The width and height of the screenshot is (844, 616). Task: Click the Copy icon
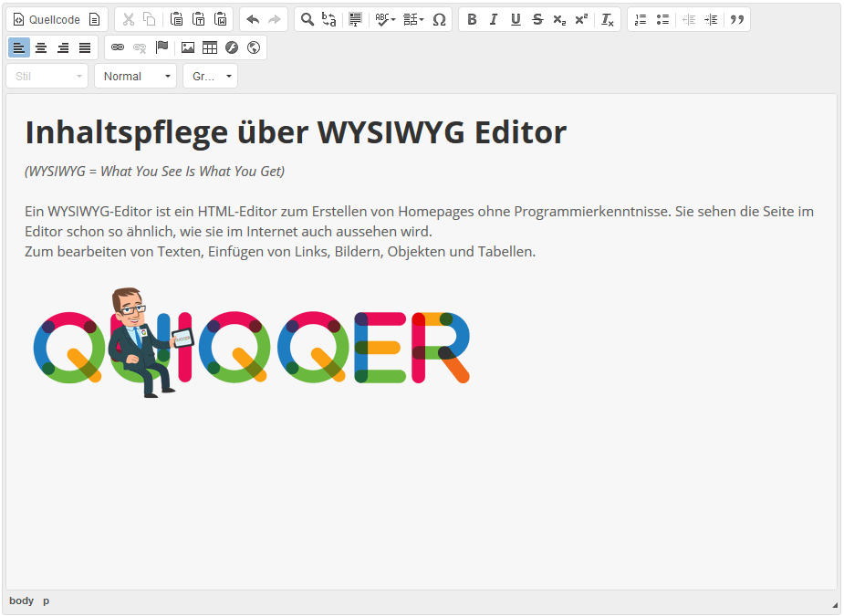(149, 20)
